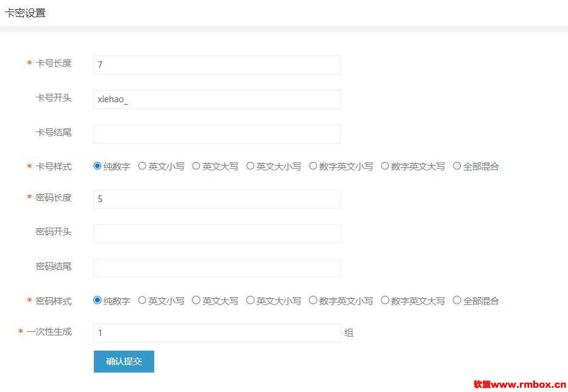Submit the form with 确认提交 button

(124, 361)
